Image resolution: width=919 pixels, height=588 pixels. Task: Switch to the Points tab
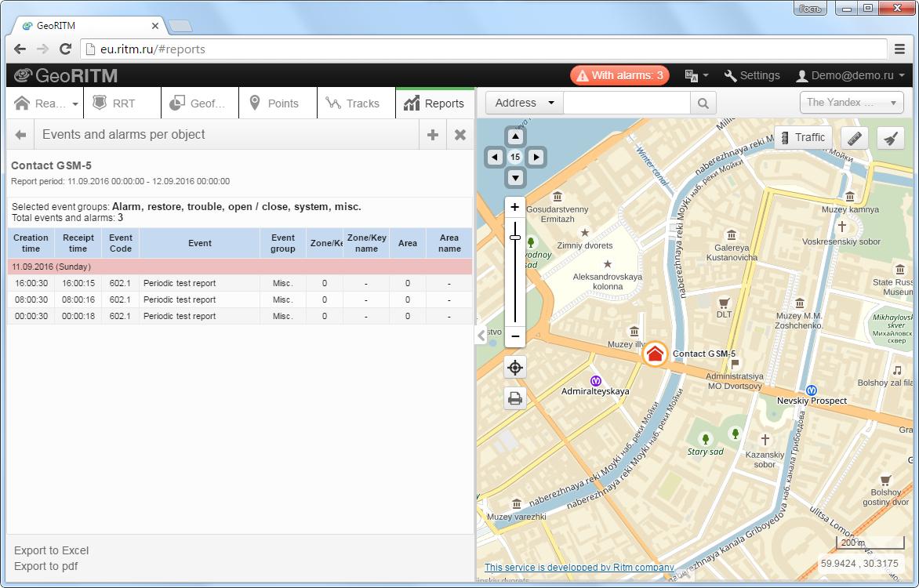pos(278,103)
